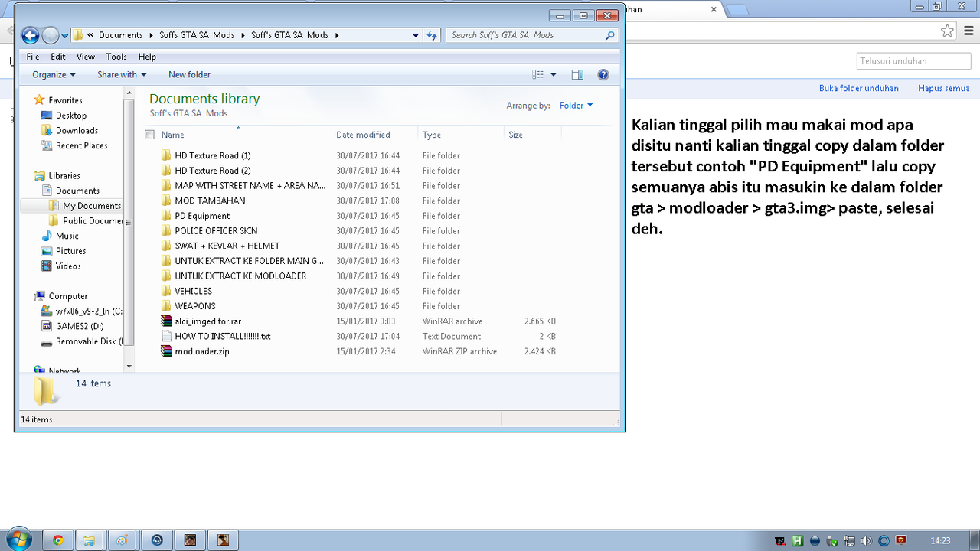Click 'Buka folder unduhan' link in Chrome
Image resolution: width=980 pixels, height=551 pixels.
click(x=859, y=88)
